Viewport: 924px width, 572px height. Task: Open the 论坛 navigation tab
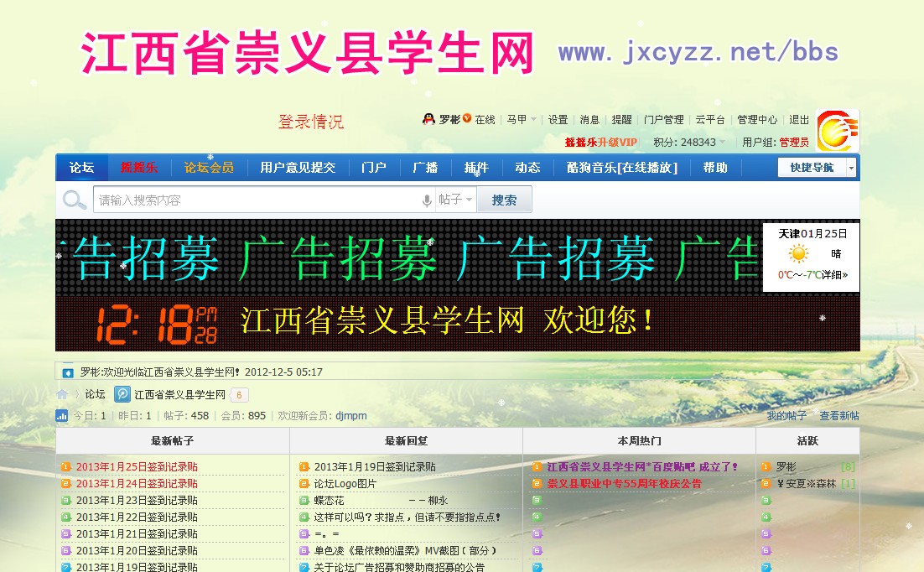(x=82, y=168)
